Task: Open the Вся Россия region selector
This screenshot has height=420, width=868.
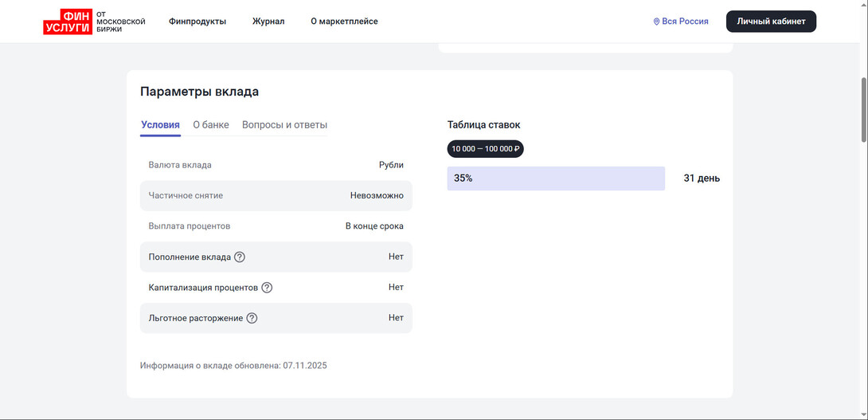Action: (681, 22)
